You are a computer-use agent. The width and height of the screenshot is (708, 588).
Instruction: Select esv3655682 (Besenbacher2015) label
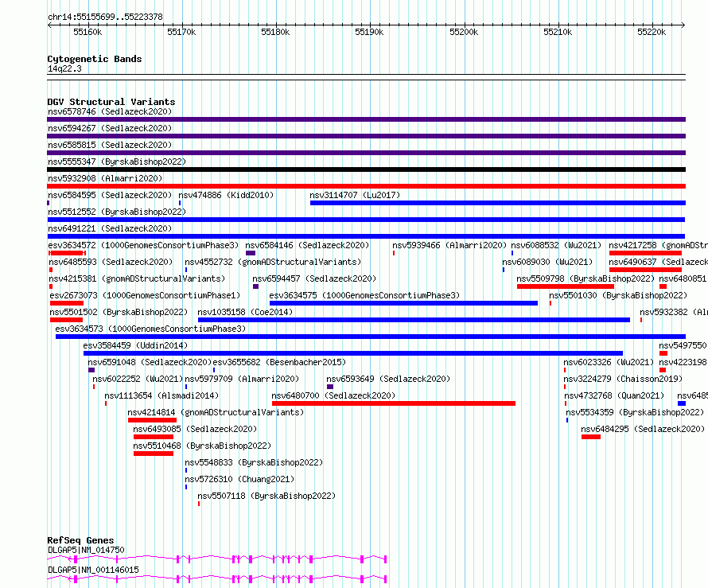pyautogui.click(x=279, y=362)
